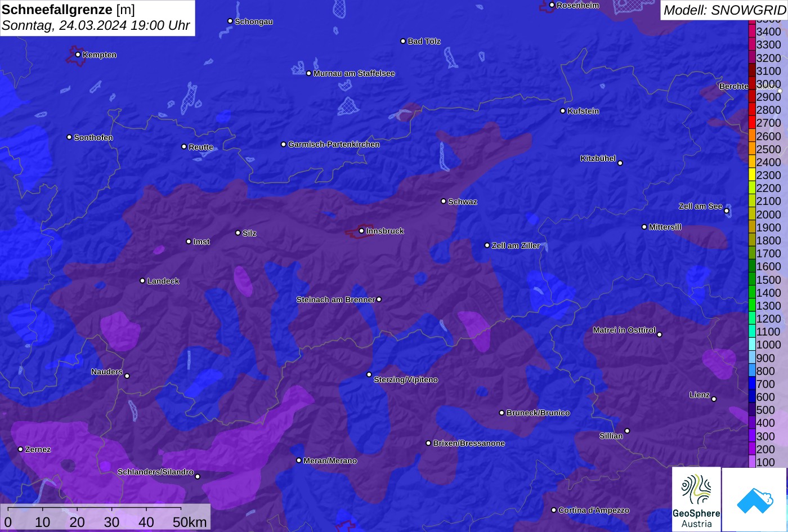Select the 700 m blue legend swatch
Viewport: 788px width, 532px height.
click(751, 384)
